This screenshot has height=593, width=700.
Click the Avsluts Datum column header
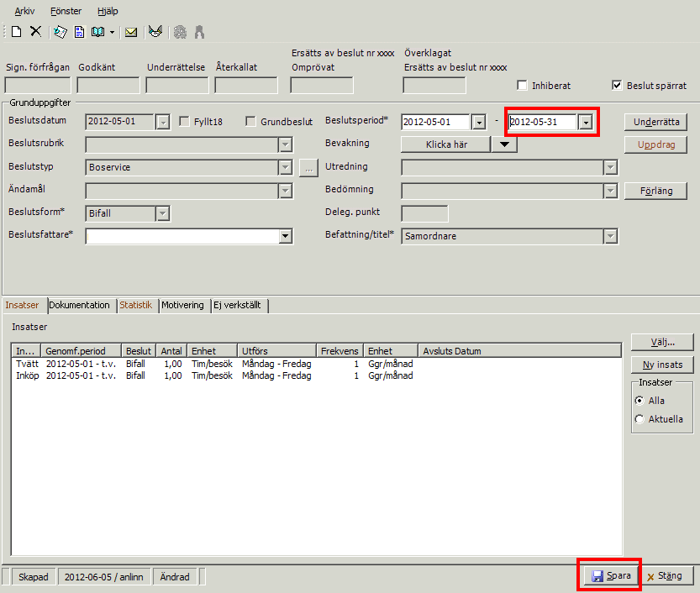pos(519,351)
